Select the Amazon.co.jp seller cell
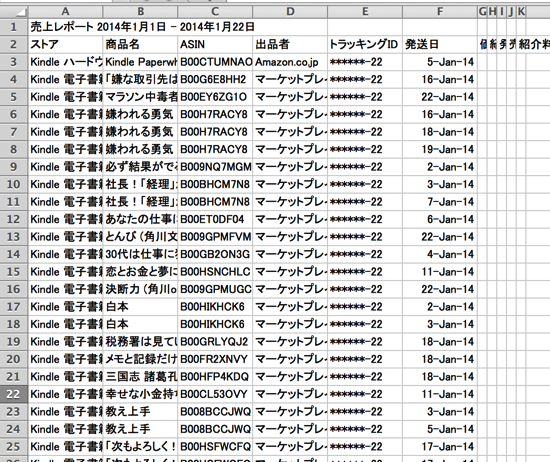Image resolution: width=550 pixels, height=462 pixels. [x=290, y=62]
